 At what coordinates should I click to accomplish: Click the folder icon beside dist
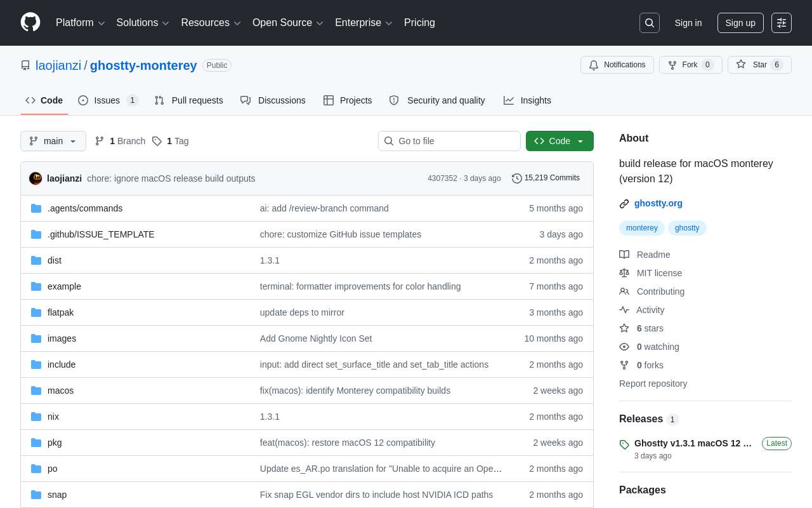[36, 260]
